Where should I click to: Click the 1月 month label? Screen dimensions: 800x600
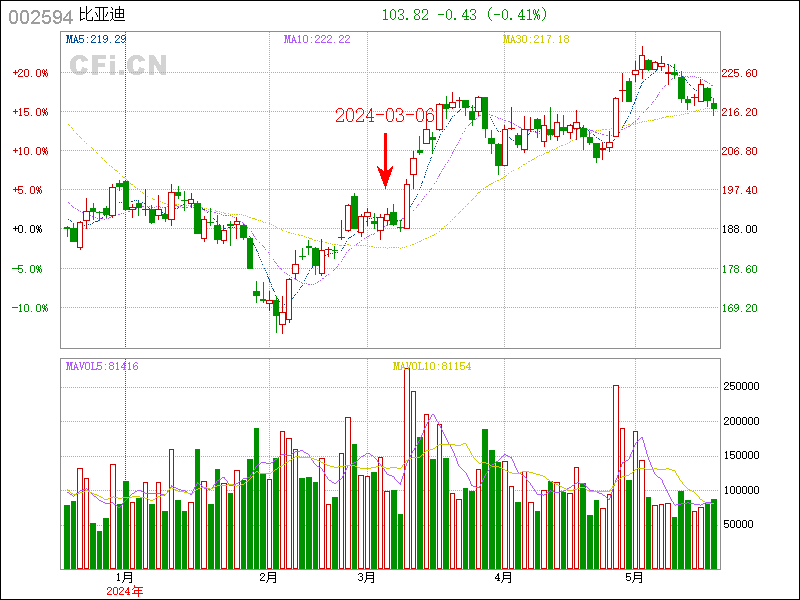click(x=125, y=578)
